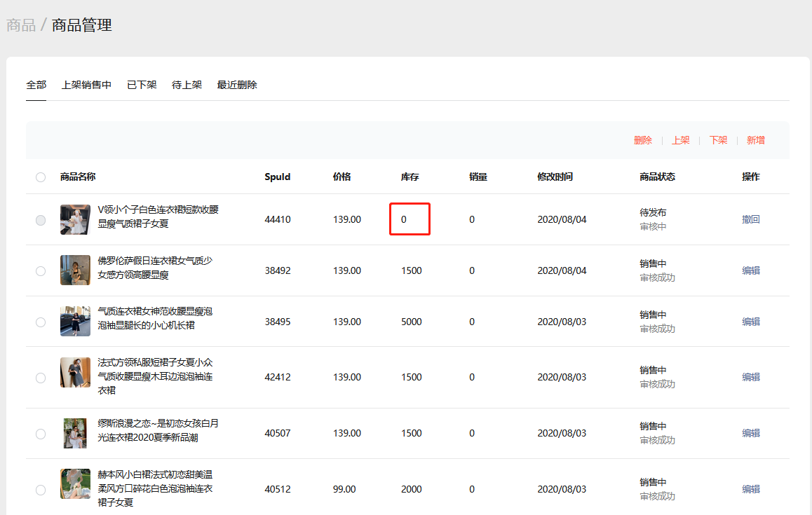Click 编辑 for product 42412
Image resolution: width=812 pixels, height=515 pixels.
[751, 378]
